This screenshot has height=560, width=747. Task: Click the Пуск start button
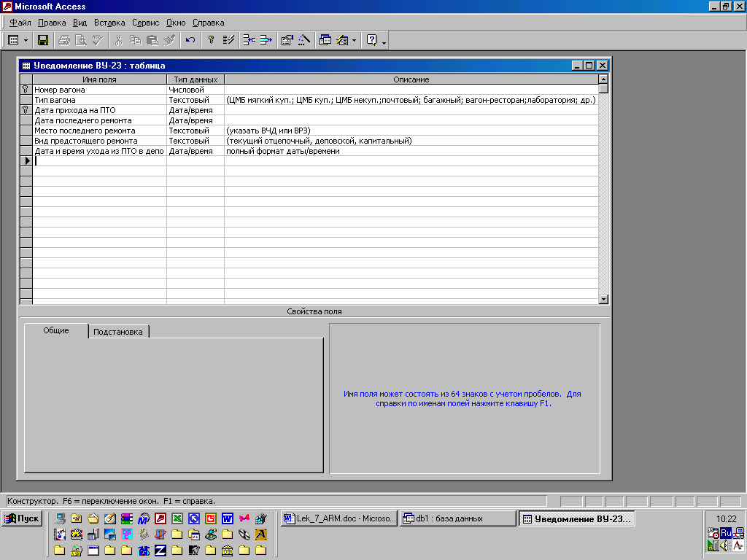pyautogui.click(x=22, y=518)
